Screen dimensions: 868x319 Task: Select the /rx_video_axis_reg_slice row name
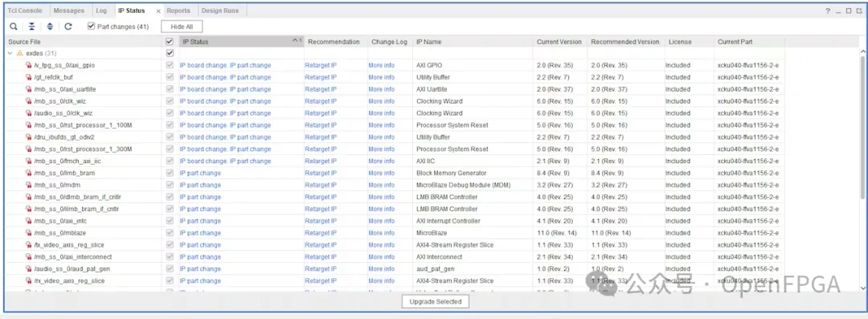tap(69, 280)
